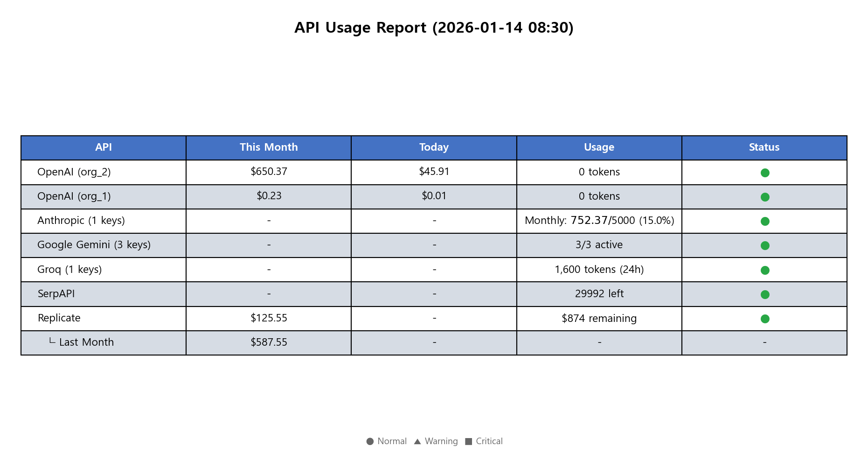Select the Usage column header
Image resolution: width=868 pixels, height=467 pixels.
[599, 148]
